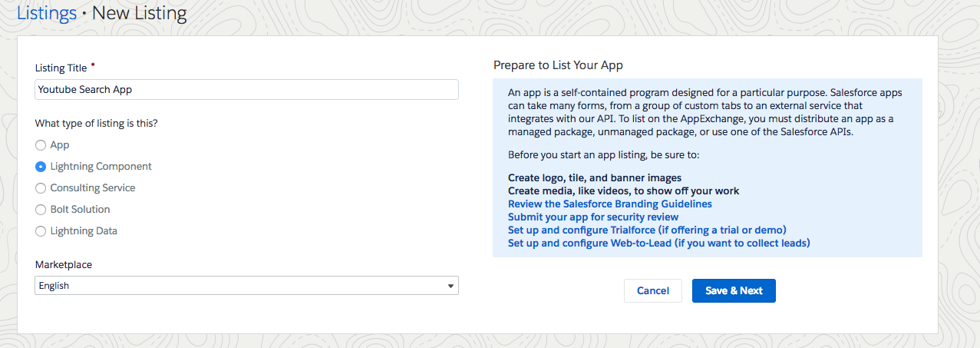This screenshot has width=980, height=348.
Task: Click the App option label text
Action: (60, 145)
